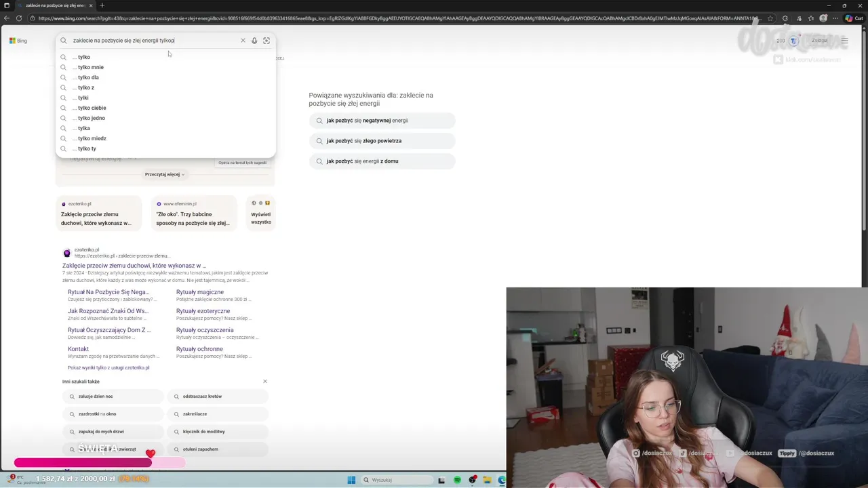Screen dimensions: 868x488
Task: Open related search 'jak pozbyć się złego powietrza'
Action: 382,141
